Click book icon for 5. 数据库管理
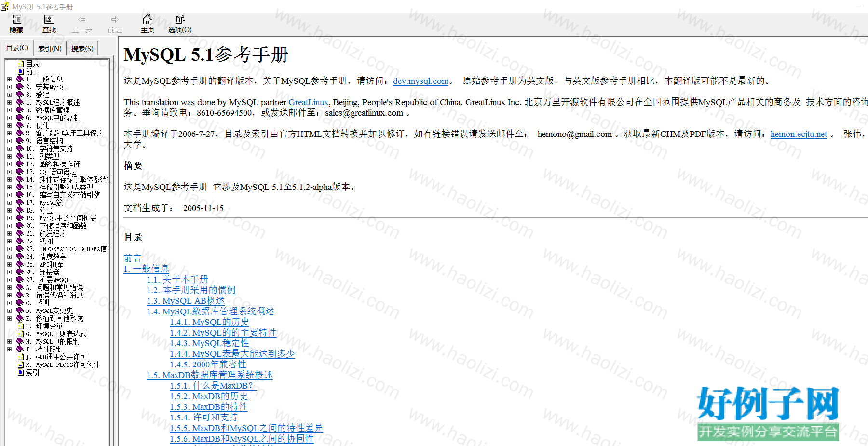The image size is (868, 446). pos(20,110)
